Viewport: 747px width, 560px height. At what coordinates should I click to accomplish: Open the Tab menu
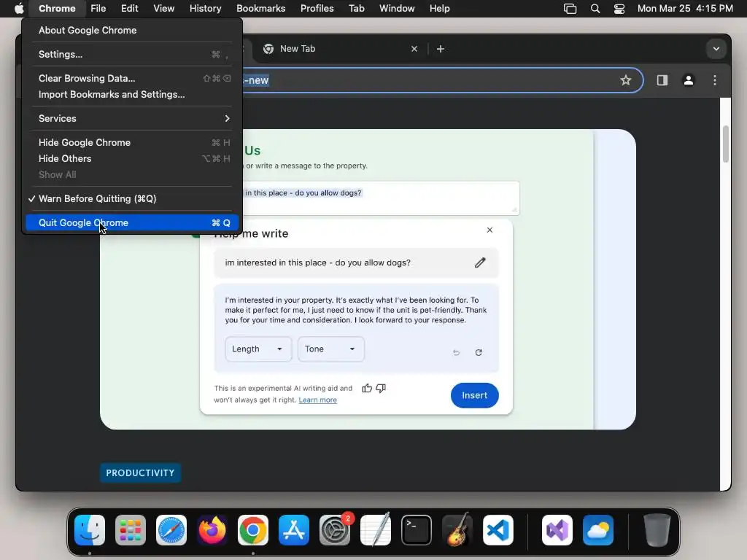356,8
